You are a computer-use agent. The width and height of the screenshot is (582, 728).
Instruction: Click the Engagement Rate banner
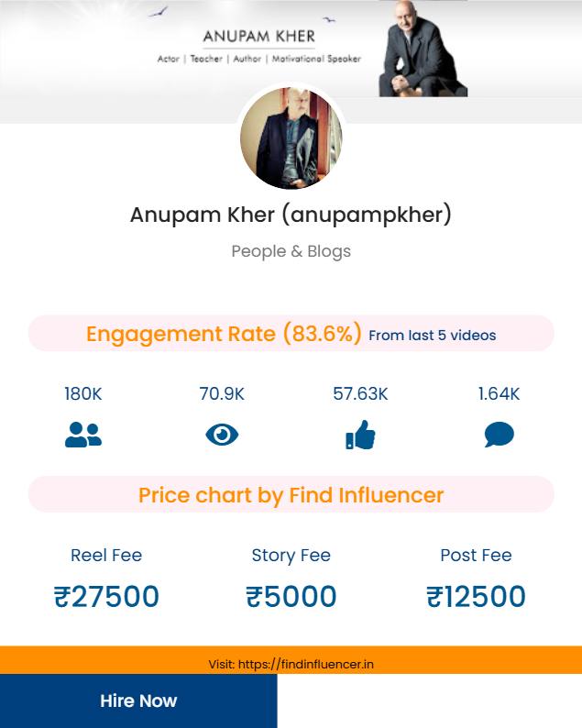291,334
